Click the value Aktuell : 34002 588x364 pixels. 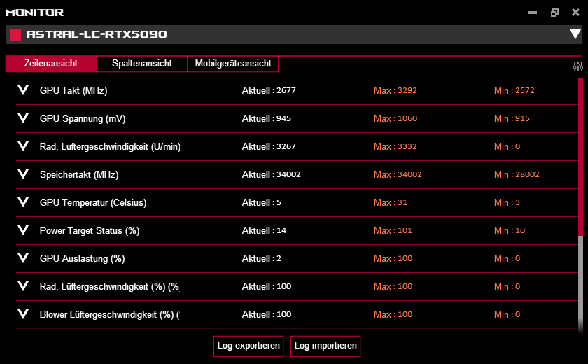(x=271, y=175)
